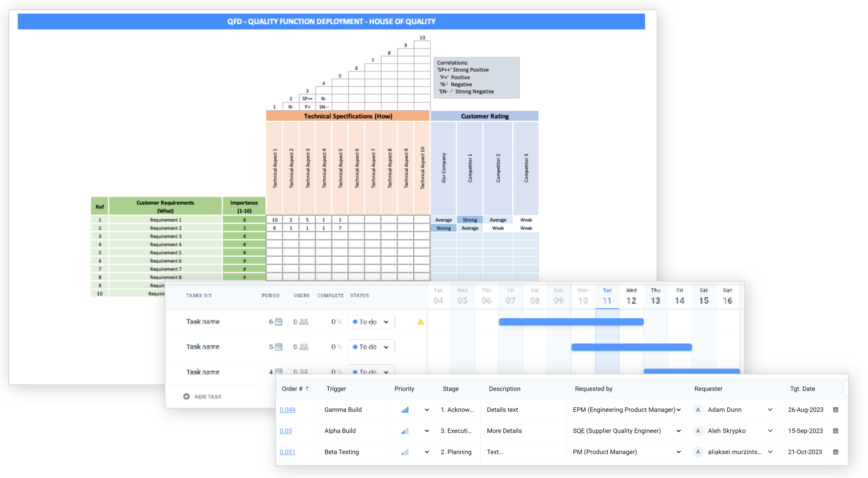Sort by Order # column arrows
The height and width of the screenshot is (478, 868).
coord(307,389)
